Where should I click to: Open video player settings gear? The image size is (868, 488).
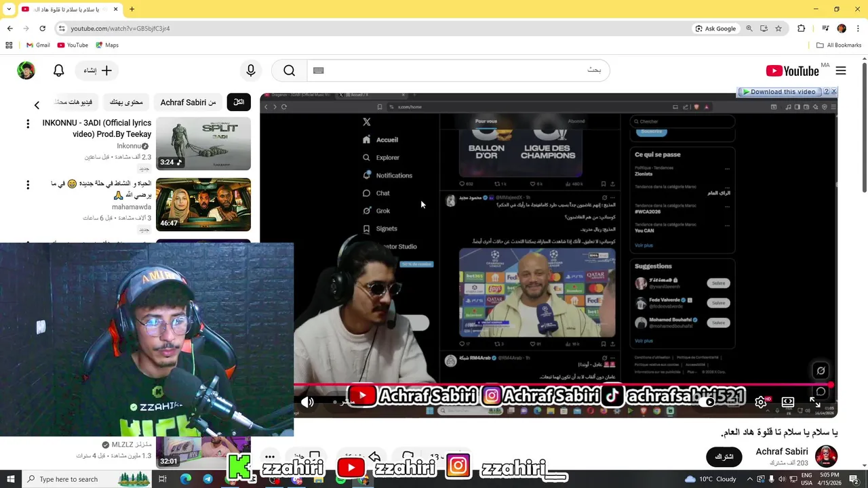761,402
